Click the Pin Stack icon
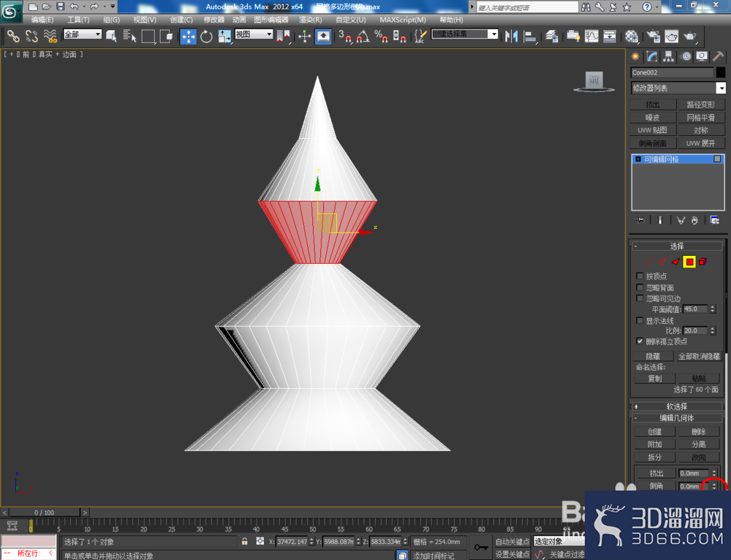 tap(641, 220)
